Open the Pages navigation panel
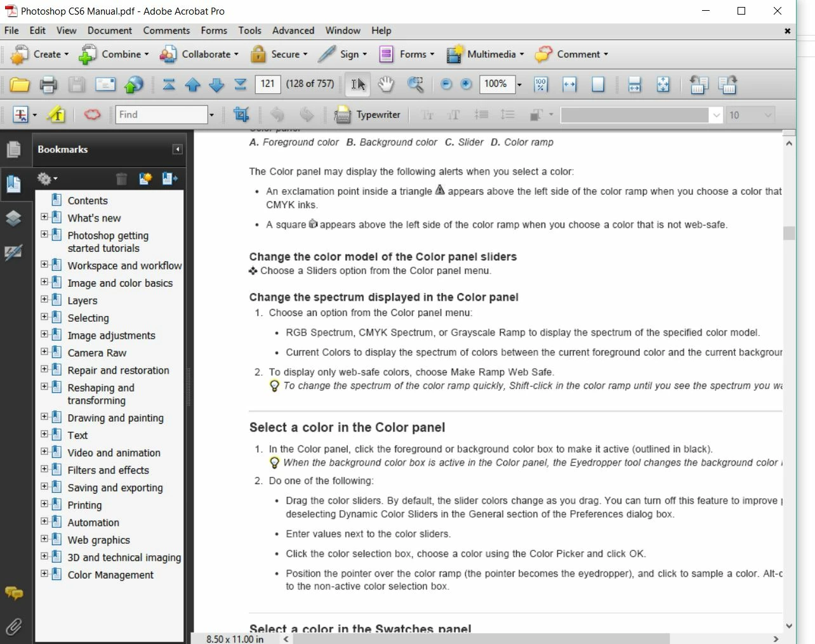This screenshot has width=815, height=644. [13, 150]
